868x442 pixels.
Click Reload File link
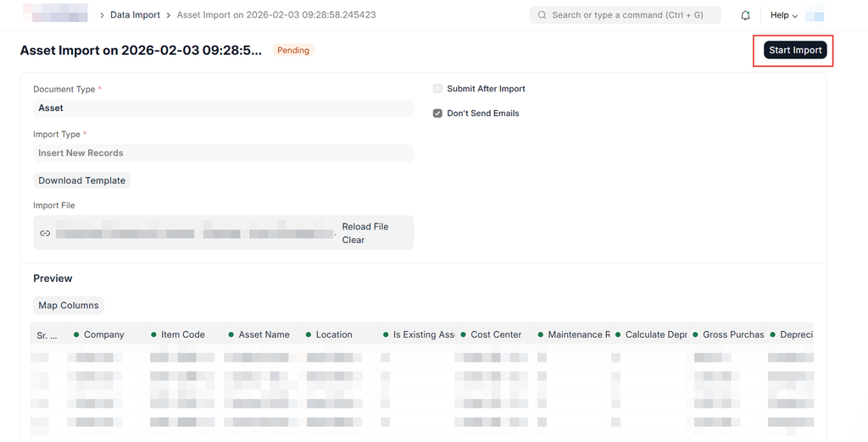click(364, 227)
